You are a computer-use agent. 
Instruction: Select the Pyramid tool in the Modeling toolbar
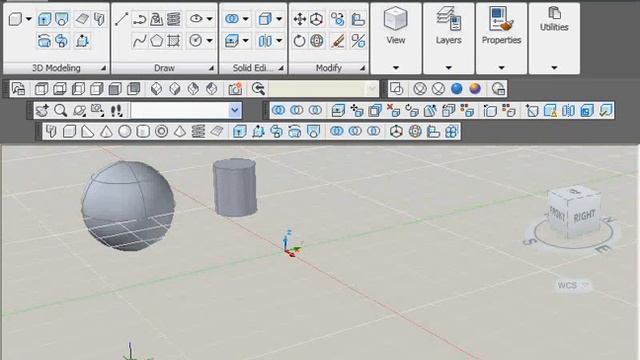tap(180, 131)
